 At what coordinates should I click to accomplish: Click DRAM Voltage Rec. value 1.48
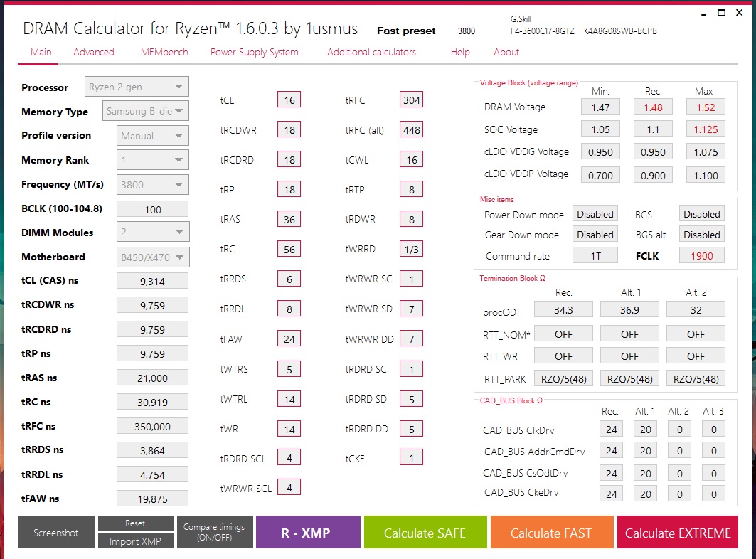(654, 107)
